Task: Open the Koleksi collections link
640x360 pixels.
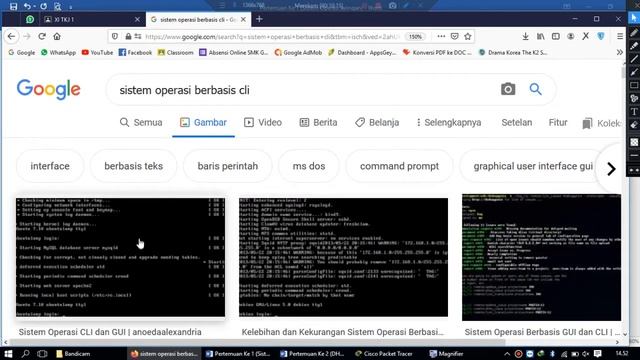Action: [602, 123]
